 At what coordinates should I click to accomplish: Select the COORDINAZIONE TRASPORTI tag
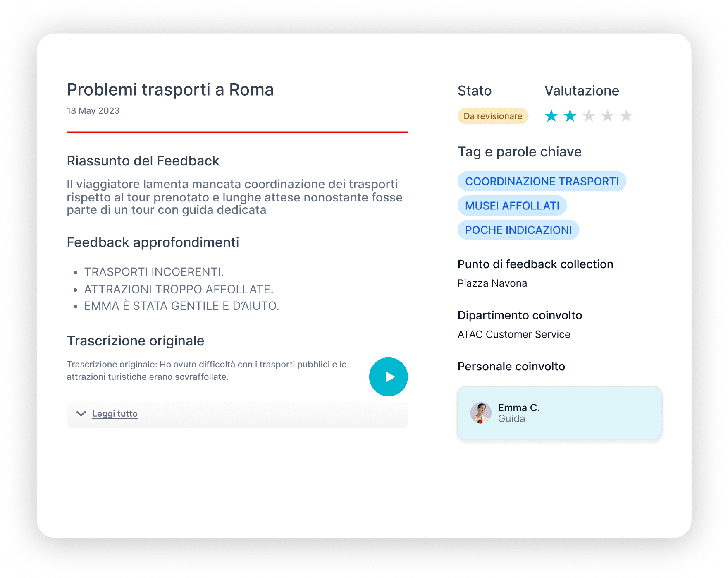542,181
